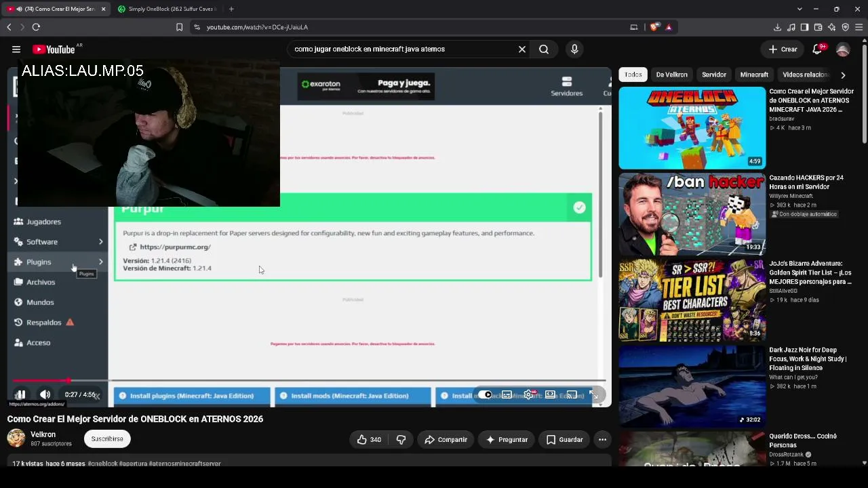Open the ONEBLOCK ATERNOS video thumbnail
Image resolution: width=868 pixels, height=488 pixels.
tap(692, 127)
